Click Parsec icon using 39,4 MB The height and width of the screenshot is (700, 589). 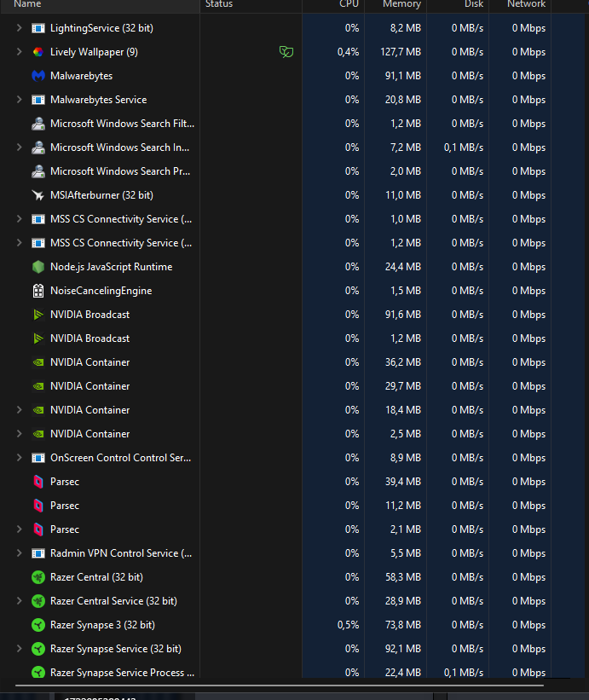point(38,482)
